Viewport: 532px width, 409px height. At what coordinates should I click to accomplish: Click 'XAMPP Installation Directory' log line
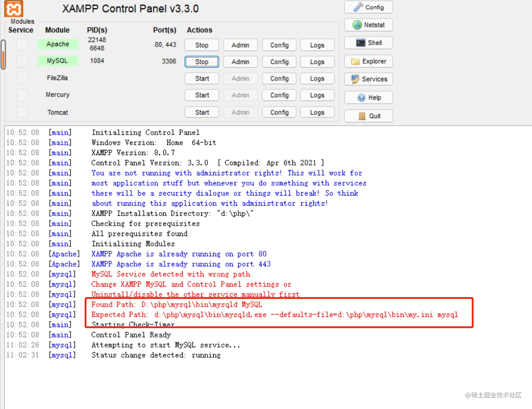coord(172,213)
